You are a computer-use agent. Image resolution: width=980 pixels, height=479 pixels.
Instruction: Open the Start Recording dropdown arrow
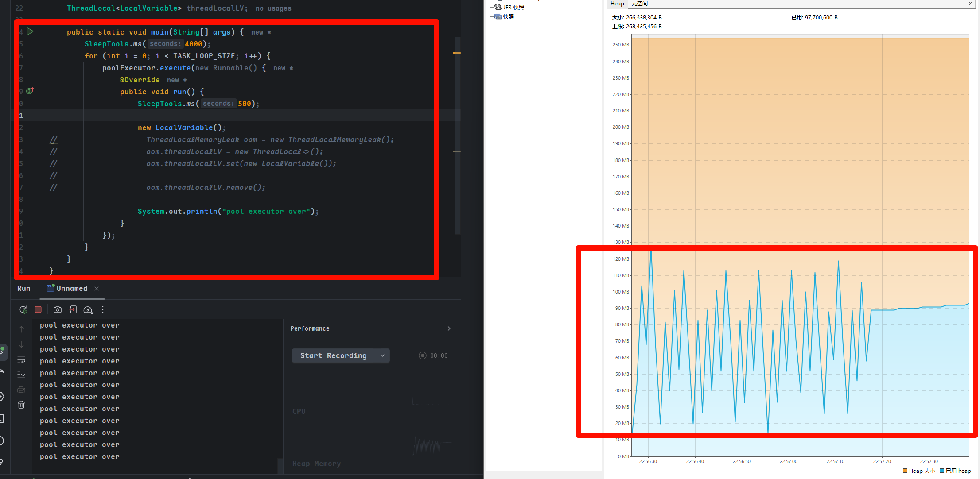click(383, 355)
